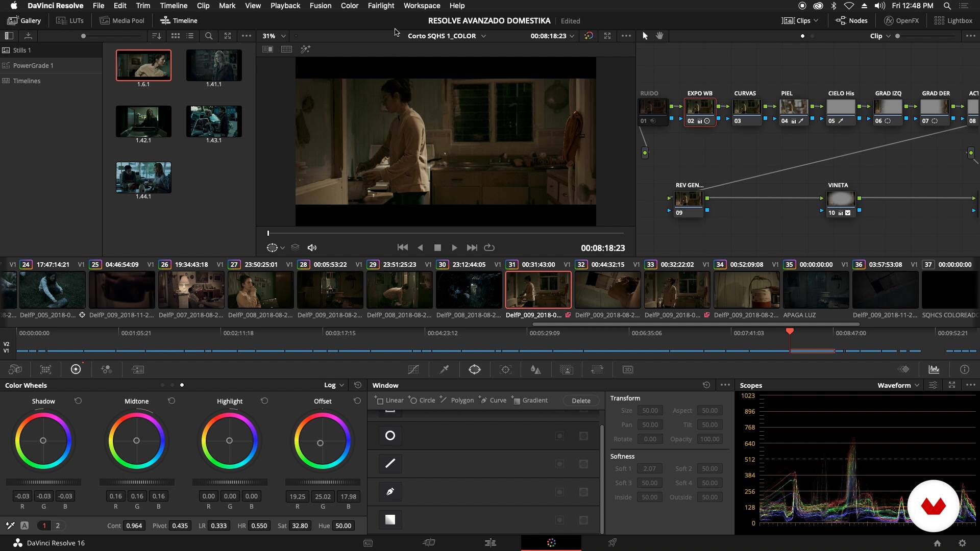The width and height of the screenshot is (980, 551).
Task: Toggle the LUTs panel
Action: coord(70,20)
